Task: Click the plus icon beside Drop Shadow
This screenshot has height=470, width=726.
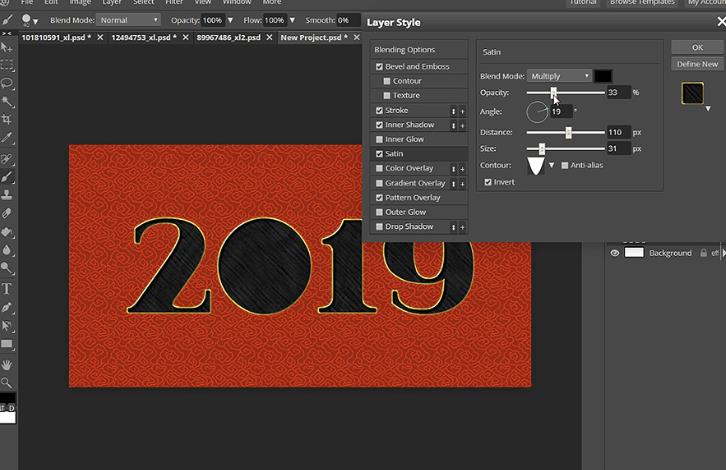Action: tap(462, 227)
